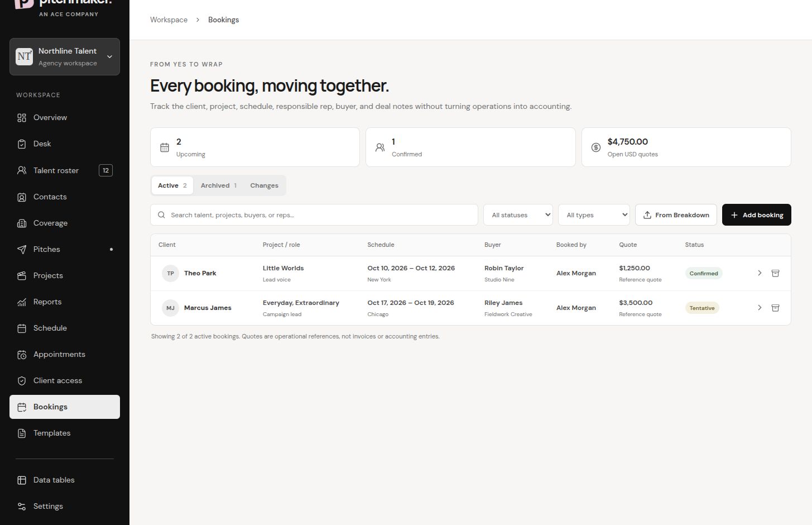This screenshot has width=812, height=525.
Task: Click the Client column header
Action: [x=167, y=245]
